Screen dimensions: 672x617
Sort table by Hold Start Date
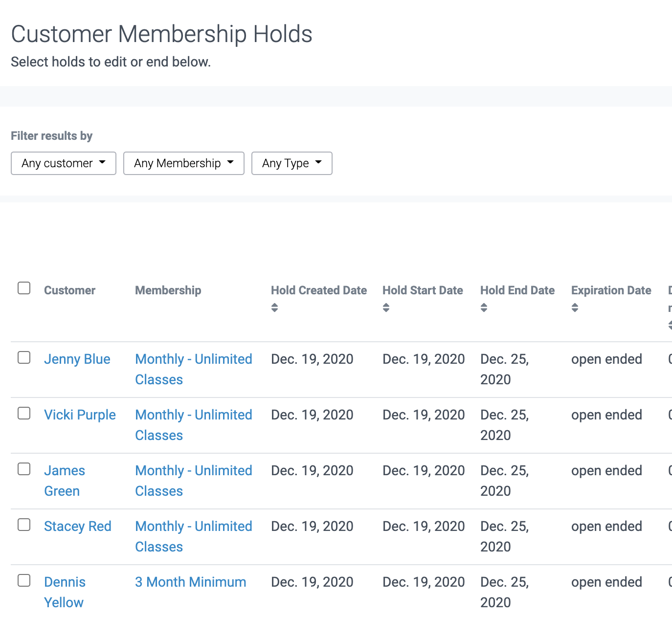(386, 308)
